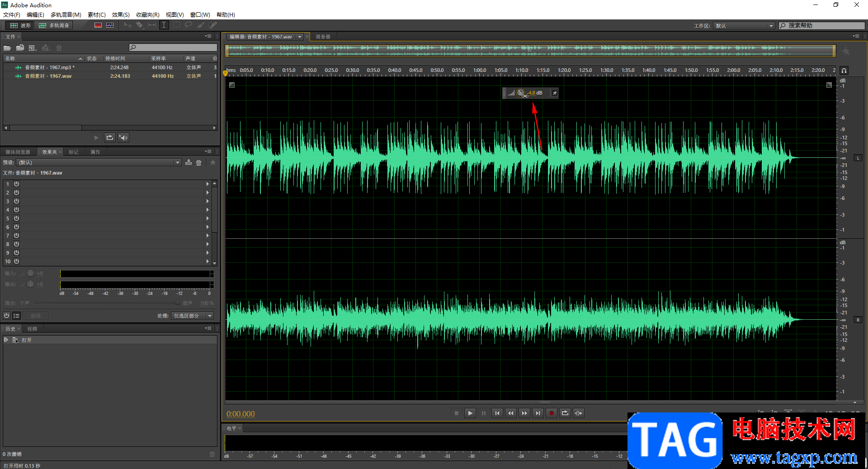Switch to the 标记 tab
868x469 pixels.
(x=74, y=152)
